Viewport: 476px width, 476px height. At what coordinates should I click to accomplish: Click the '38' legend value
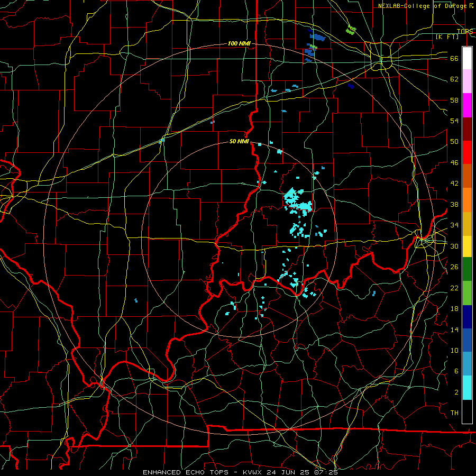454,205
